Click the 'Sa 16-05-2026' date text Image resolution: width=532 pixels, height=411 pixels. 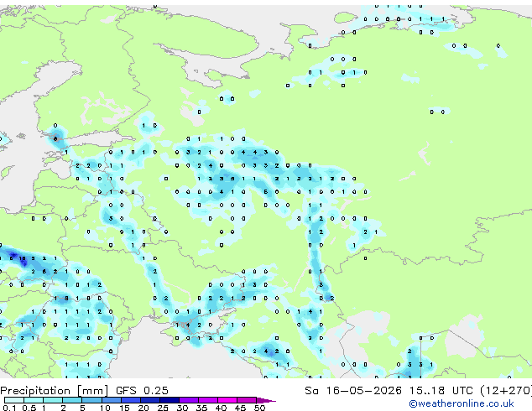(x=353, y=391)
